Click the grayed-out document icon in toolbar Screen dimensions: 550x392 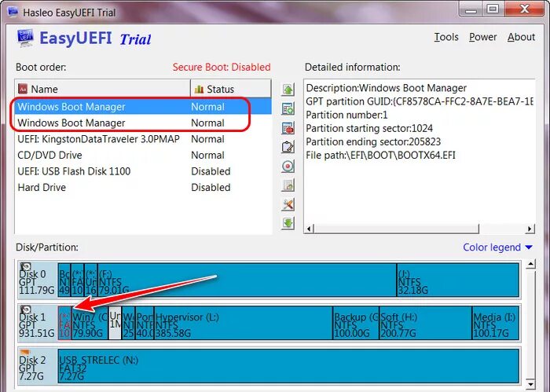[x=288, y=185]
